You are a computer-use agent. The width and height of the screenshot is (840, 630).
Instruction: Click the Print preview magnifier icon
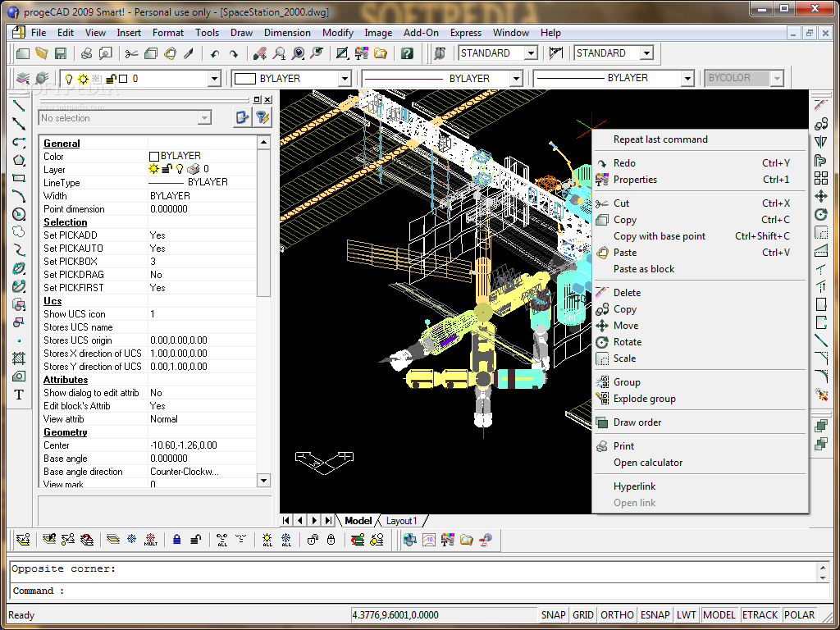tap(106, 53)
